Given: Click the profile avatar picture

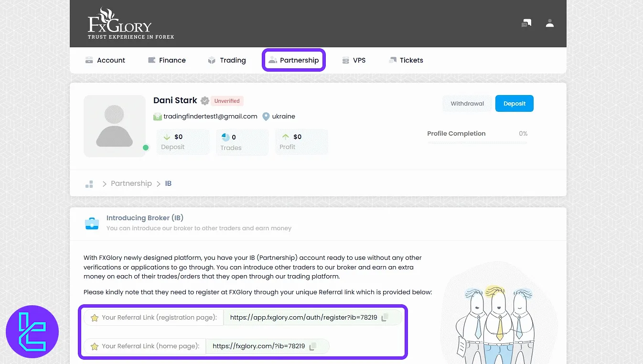Looking at the screenshot, I should [x=115, y=126].
